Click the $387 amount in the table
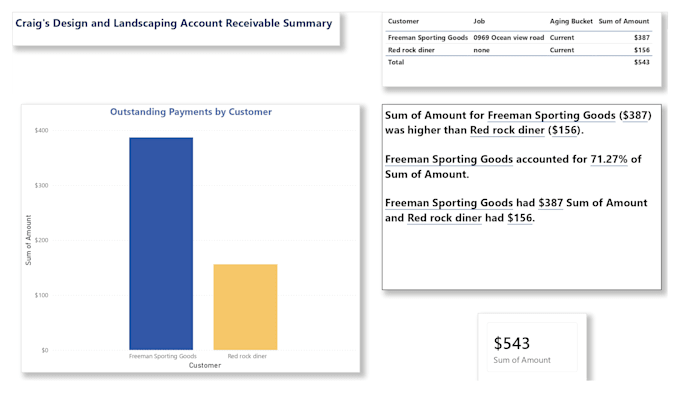Image resolution: width=680 pixels, height=393 pixels. (642, 38)
